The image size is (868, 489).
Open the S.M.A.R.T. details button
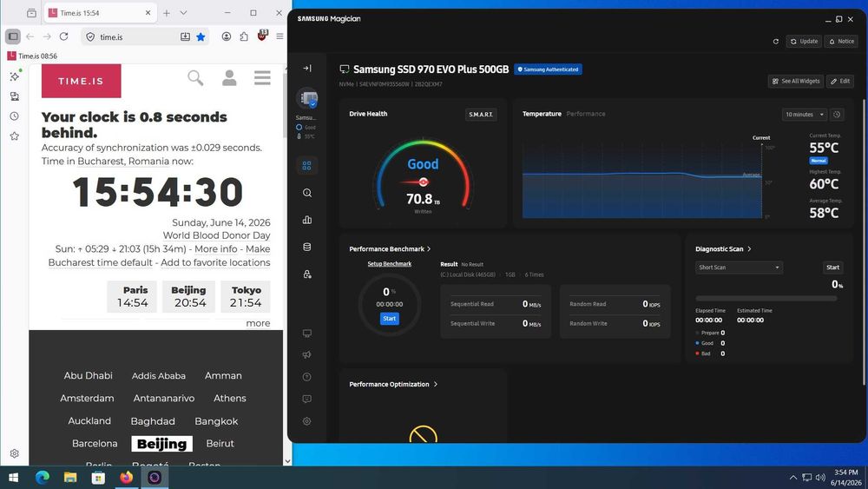coord(481,115)
